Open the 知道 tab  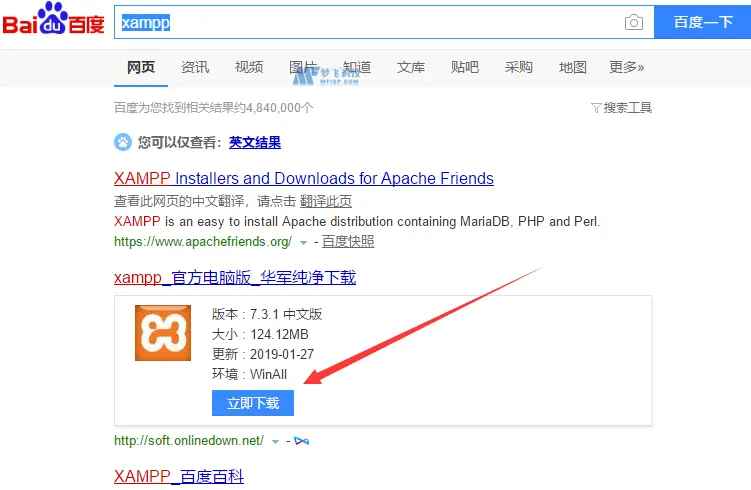coord(357,67)
